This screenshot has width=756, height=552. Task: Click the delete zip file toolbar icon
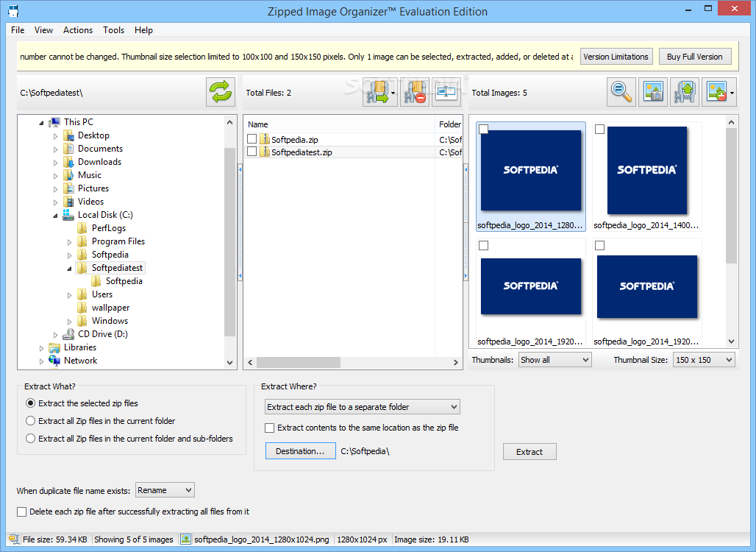(415, 92)
